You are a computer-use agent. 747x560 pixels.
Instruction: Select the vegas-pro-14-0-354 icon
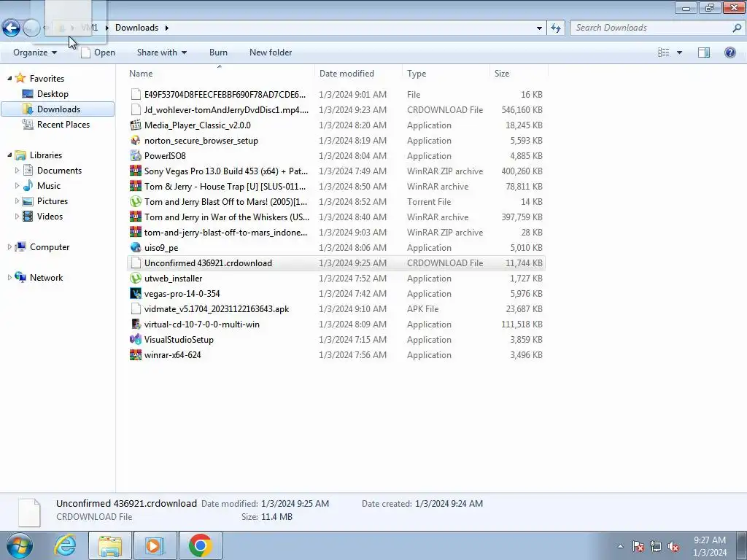pyautogui.click(x=136, y=293)
